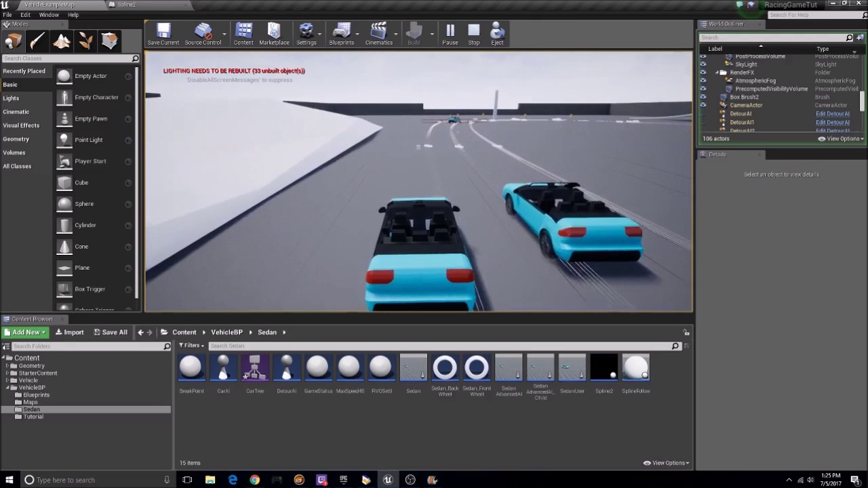Toggle visibility of PostProcessVolume
The height and width of the screenshot is (488, 868).
(703, 56)
